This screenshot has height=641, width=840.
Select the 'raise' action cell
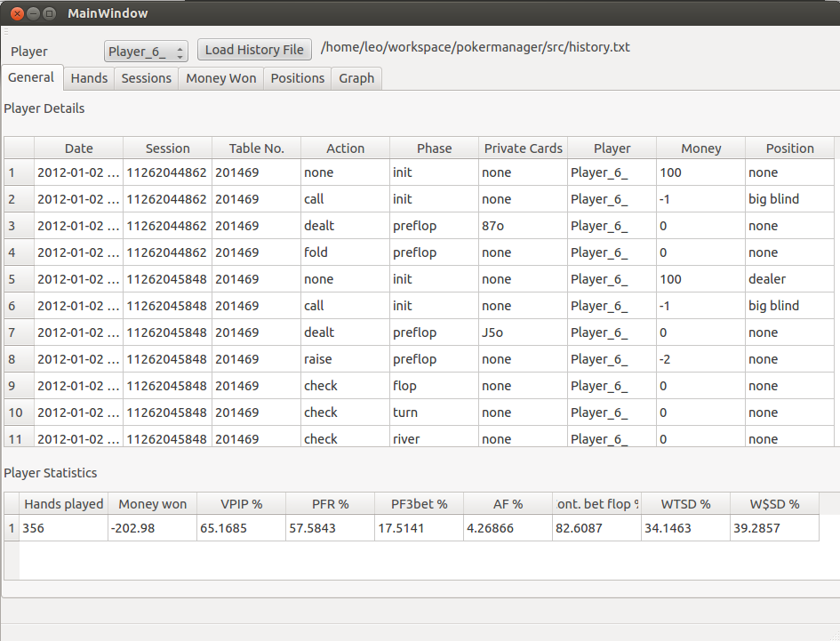(x=346, y=359)
